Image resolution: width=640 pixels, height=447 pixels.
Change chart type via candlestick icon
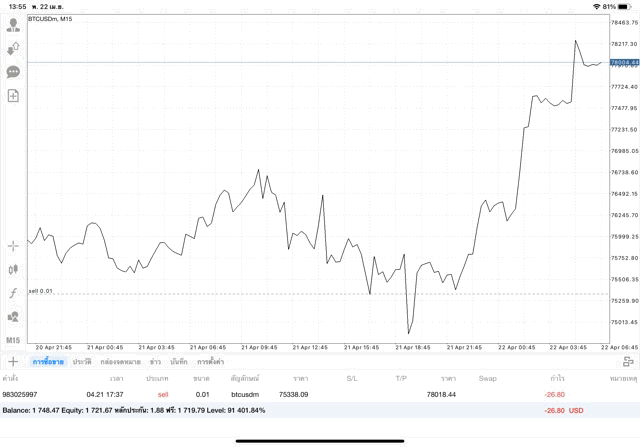click(13, 269)
